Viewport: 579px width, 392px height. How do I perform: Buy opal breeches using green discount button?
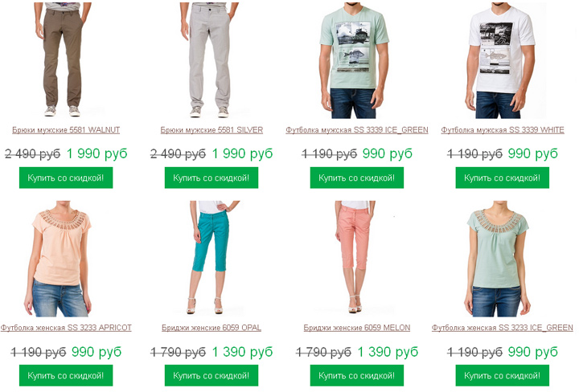pyautogui.click(x=211, y=375)
